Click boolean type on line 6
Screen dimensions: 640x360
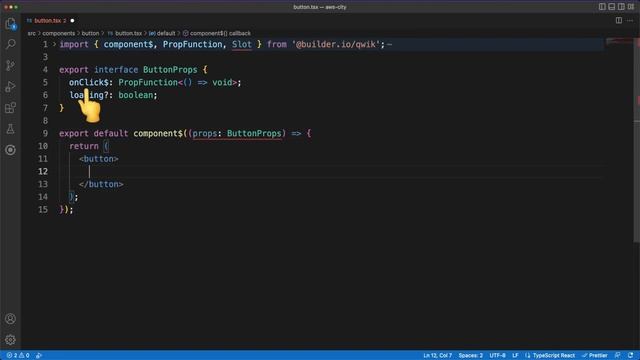(136, 95)
